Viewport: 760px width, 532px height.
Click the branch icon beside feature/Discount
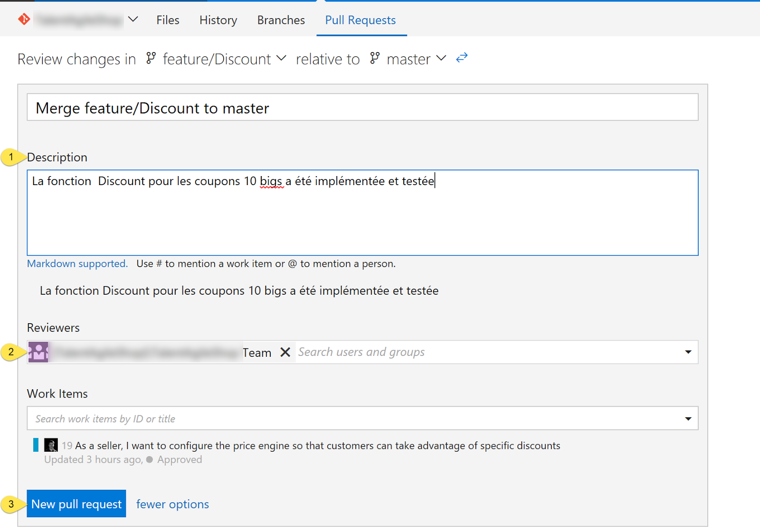(151, 58)
